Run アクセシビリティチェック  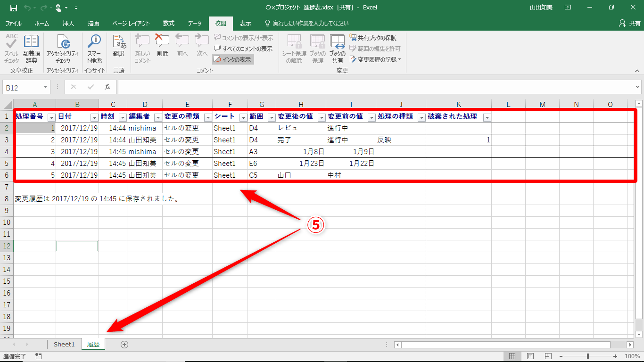63,49
